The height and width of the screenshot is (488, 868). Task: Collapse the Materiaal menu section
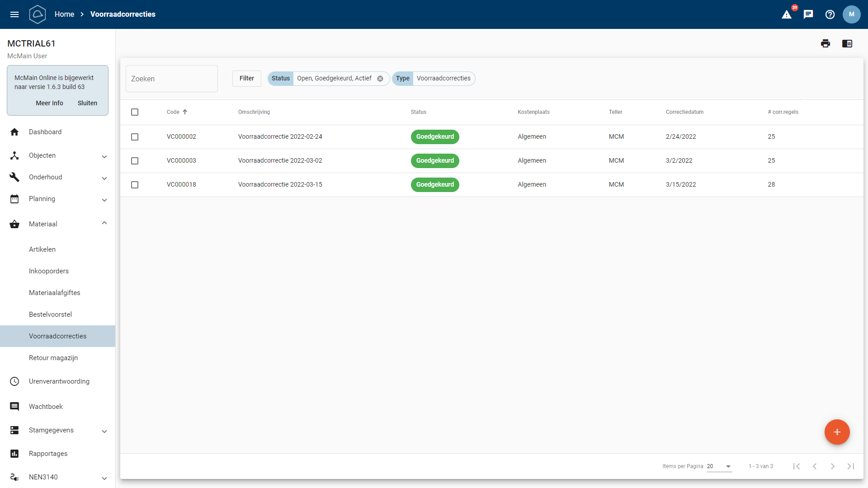click(104, 223)
